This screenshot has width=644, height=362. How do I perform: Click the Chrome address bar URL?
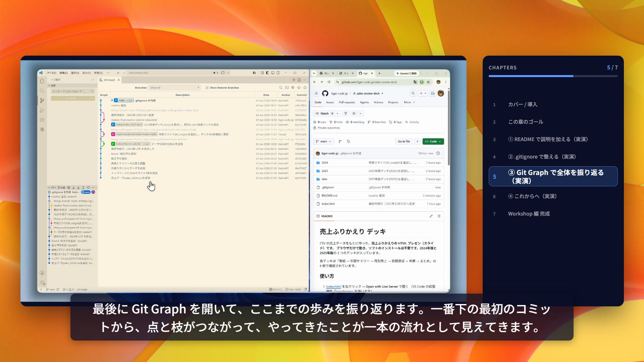(x=369, y=82)
